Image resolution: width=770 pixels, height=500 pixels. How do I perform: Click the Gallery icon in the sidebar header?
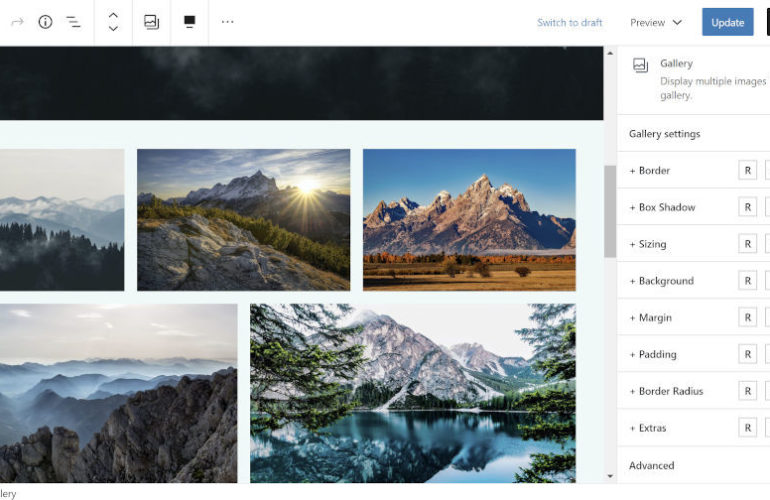(640, 65)
